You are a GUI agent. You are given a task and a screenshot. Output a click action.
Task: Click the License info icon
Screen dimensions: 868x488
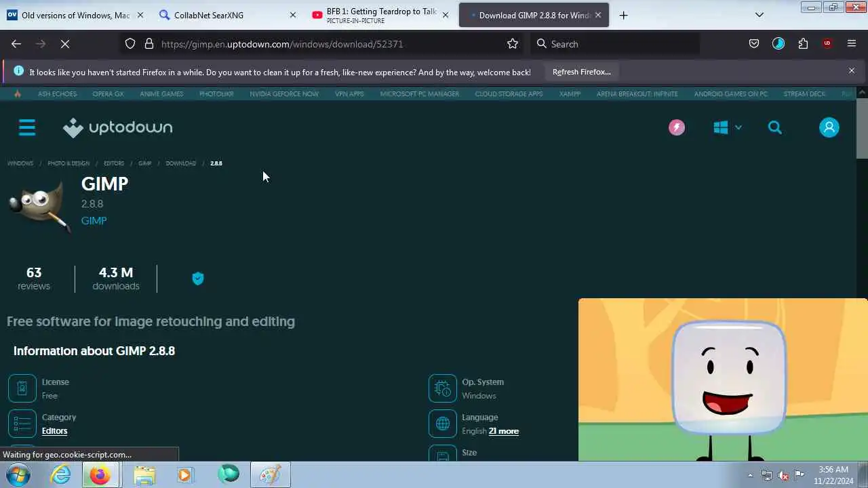22,388
